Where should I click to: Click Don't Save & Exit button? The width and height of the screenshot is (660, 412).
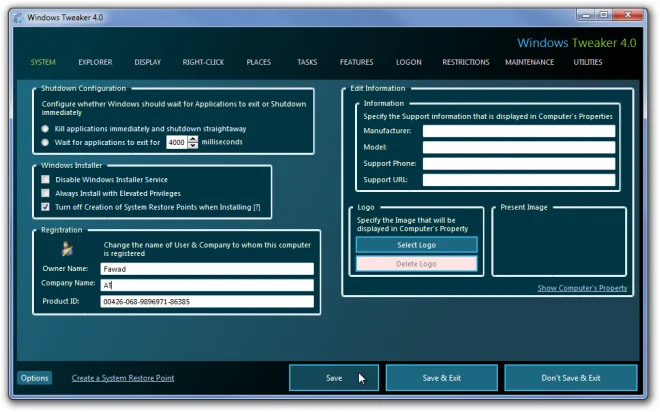tap(571, 378)
